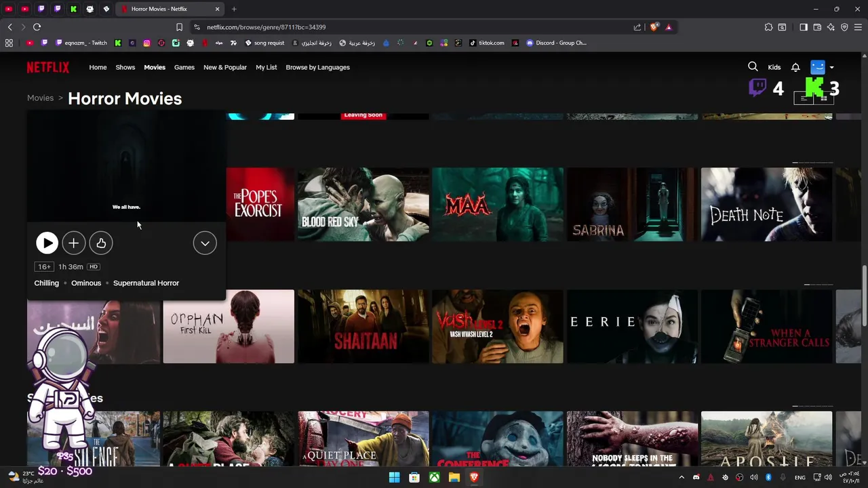
Task: Open Nobody Sleeps in the Woods thumbnail
Action: pyautogui.click(x=632, y=439)
